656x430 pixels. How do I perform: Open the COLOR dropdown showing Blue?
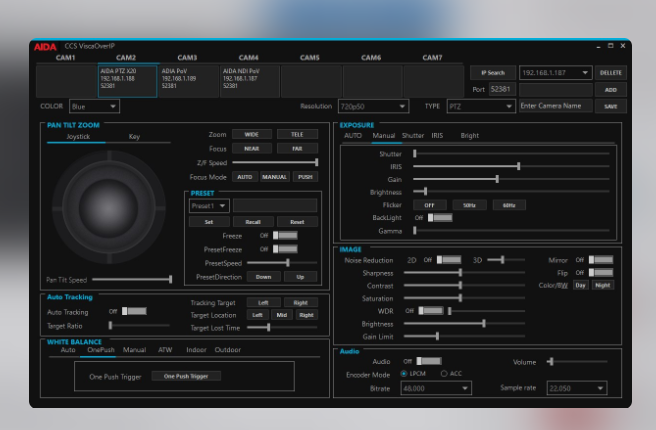click(x=95, y=106)
